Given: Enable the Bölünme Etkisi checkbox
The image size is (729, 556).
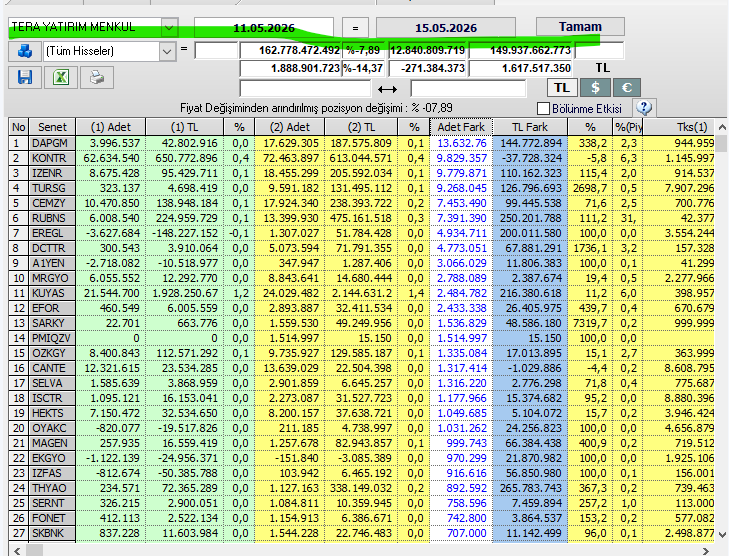Looking at the screenshot, I should tap(543, 108).
